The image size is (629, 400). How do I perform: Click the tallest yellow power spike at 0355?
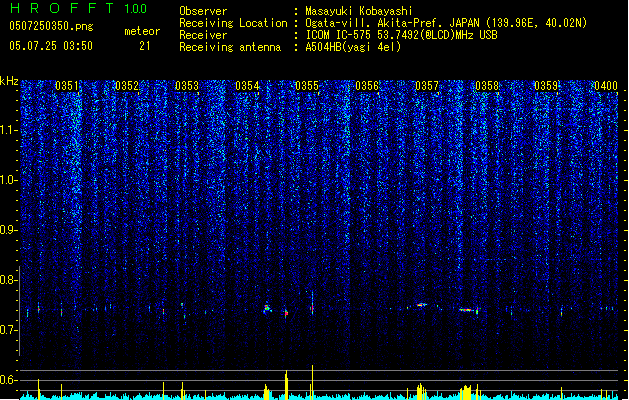(x=312, y=382)
